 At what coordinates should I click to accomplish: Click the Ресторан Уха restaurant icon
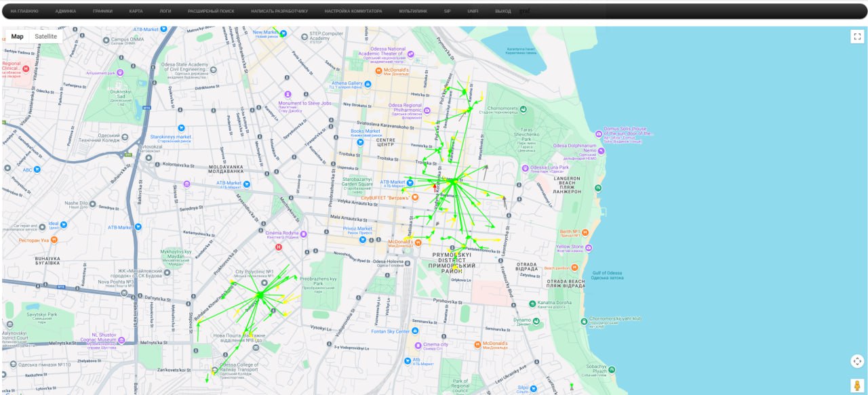(54, 239)
